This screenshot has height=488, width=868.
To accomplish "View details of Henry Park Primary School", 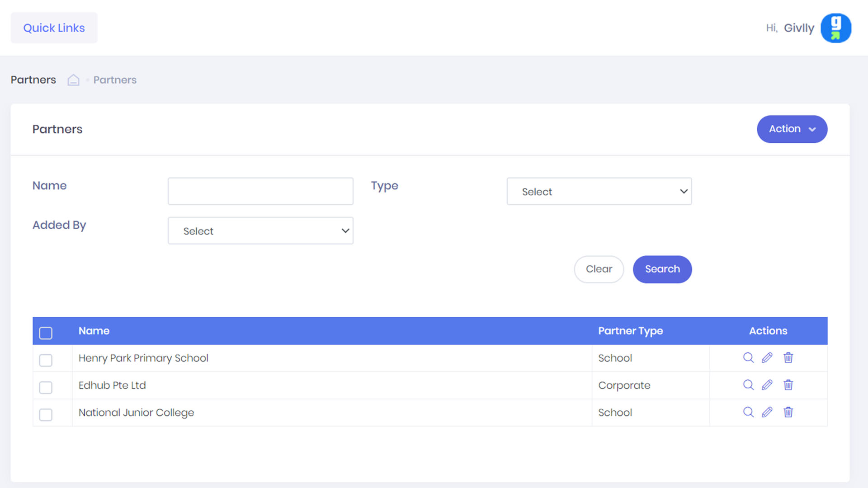I will [748, 358].
